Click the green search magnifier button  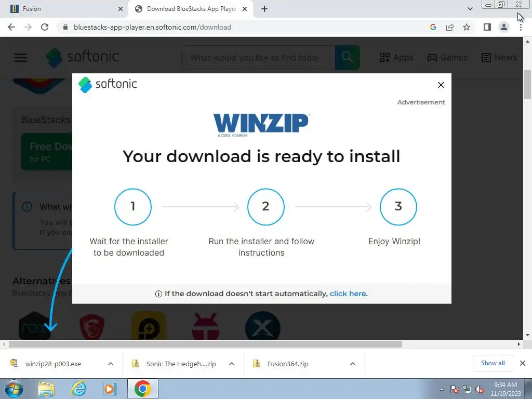point(348,58)
